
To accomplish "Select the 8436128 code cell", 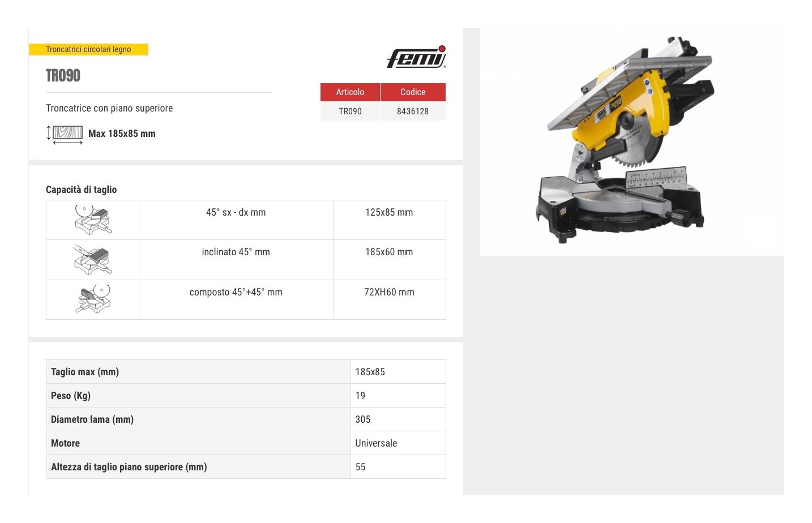I will (x=413, y=112).
